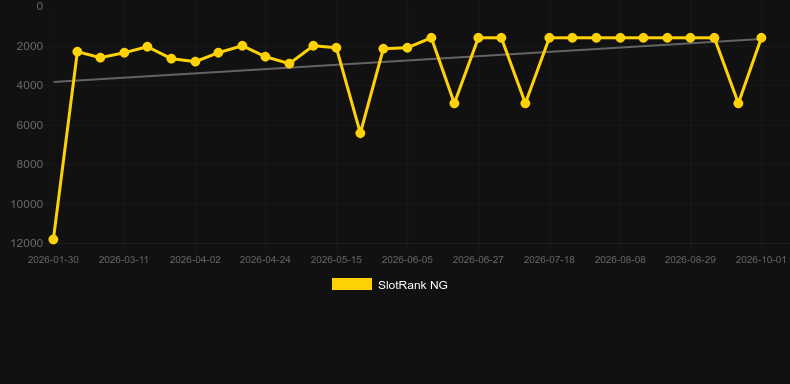Viewport: 790px width, 384px height.
Task: Select the dip point just before 2026-10-01
Action: point(738,103)
